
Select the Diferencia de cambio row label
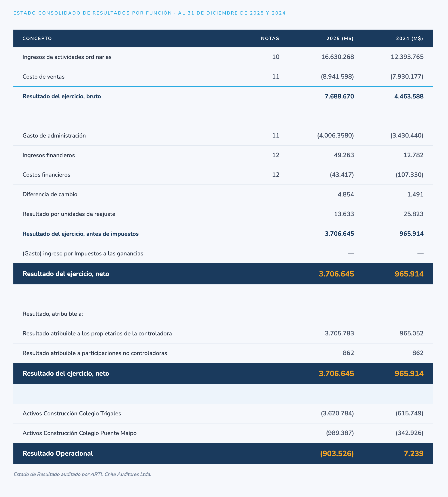[x=50, y=194]
